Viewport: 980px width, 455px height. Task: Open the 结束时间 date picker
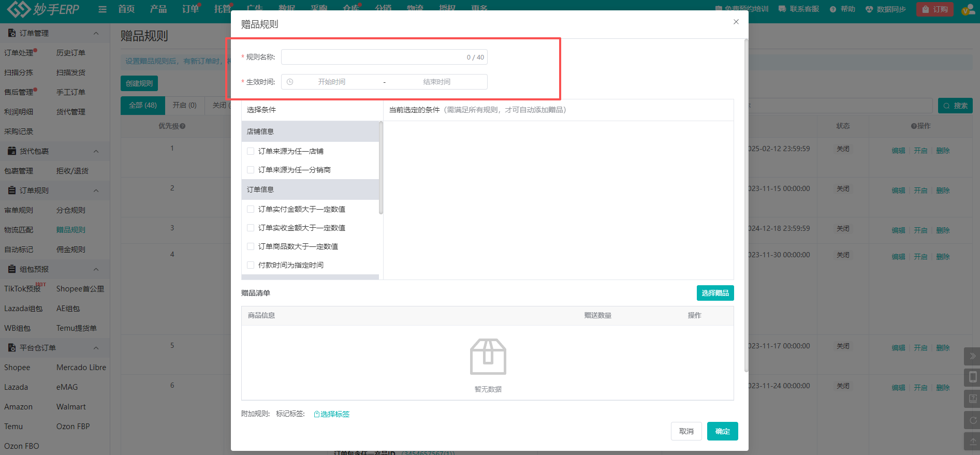pyautogui.click(x=437, y=82)
